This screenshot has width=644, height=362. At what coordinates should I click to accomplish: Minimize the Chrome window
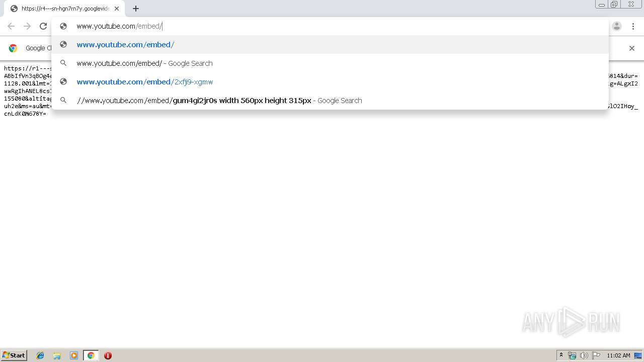click(x=602, y=5)
